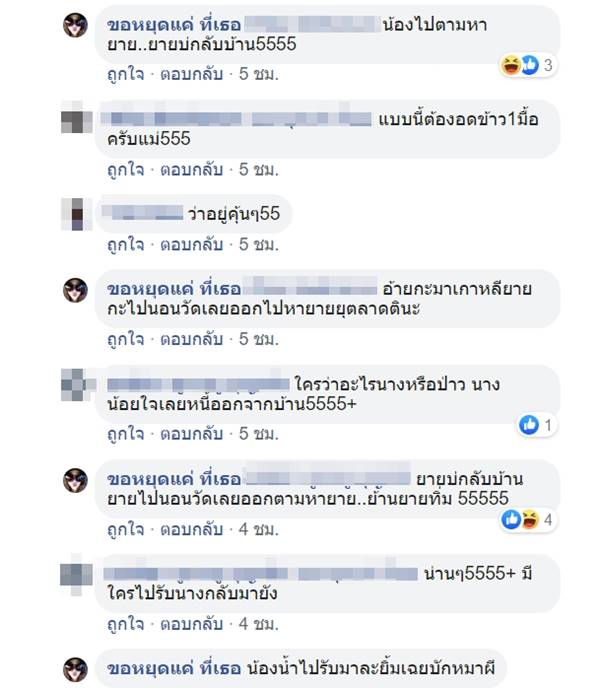
Task: Click ตอบกลับ under ว่าอยู่คุ้นๆ55 comment
Action: [x=191, y=244]
